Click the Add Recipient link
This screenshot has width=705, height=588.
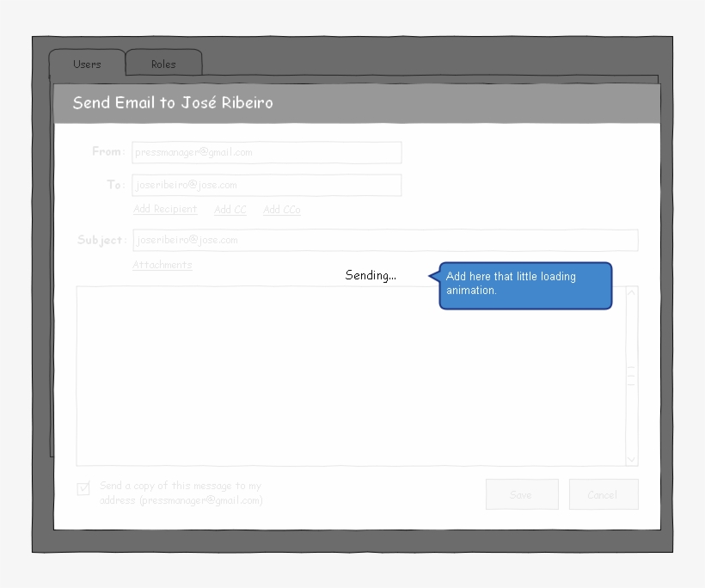pyautogui.click(x=164, y=209)
